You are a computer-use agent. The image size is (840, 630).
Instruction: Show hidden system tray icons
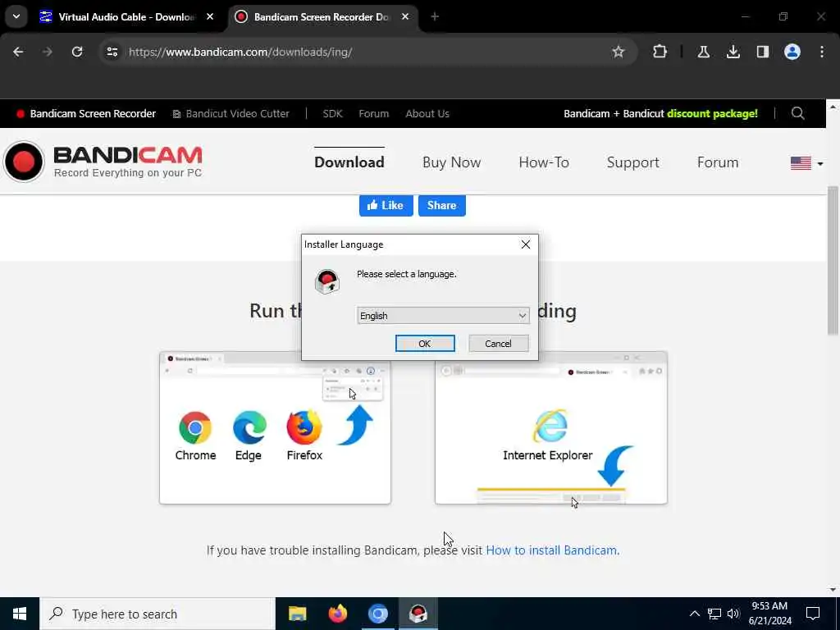tap(694, 614)
